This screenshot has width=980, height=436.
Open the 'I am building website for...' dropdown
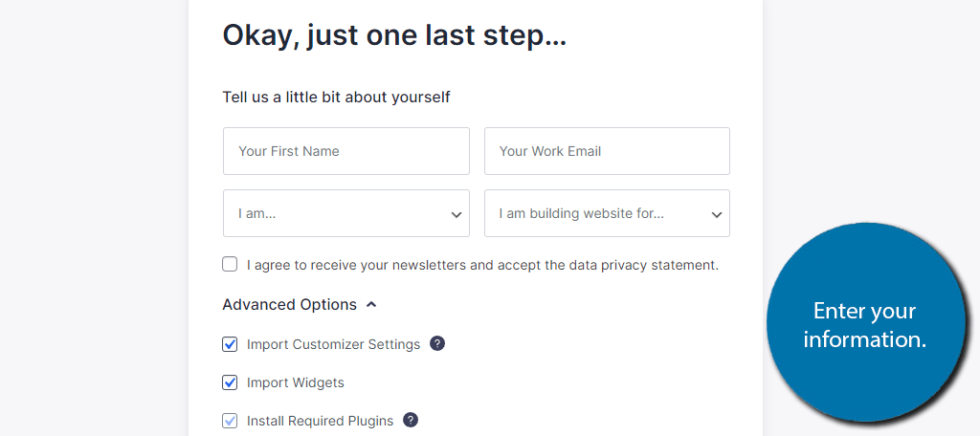(606, 213)
